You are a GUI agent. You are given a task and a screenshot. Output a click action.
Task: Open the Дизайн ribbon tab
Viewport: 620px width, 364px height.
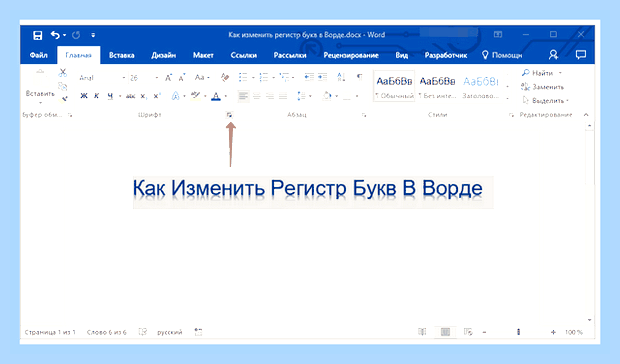click(163, 55)
